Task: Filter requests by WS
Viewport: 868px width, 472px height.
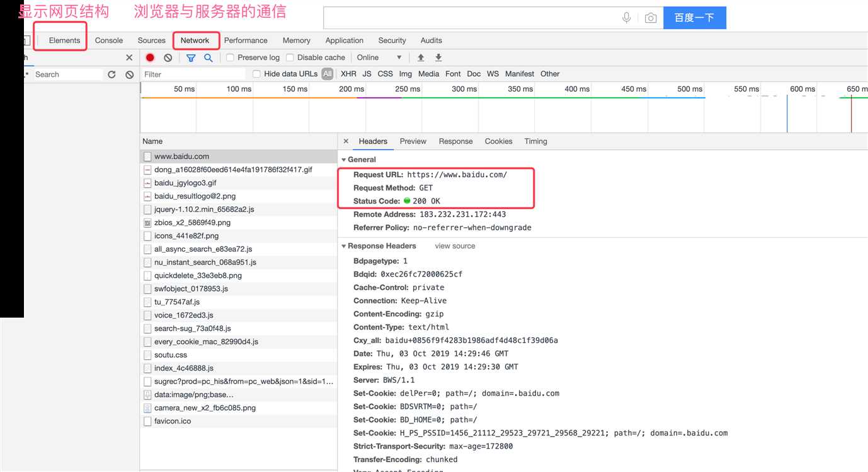Action: point(493,74)
